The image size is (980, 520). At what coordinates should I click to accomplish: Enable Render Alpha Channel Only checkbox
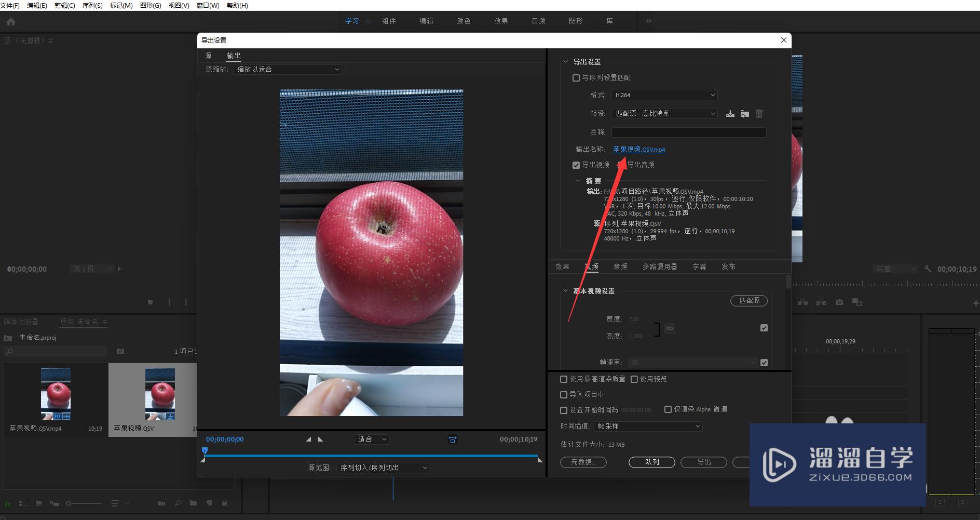(x=668, y=409)
